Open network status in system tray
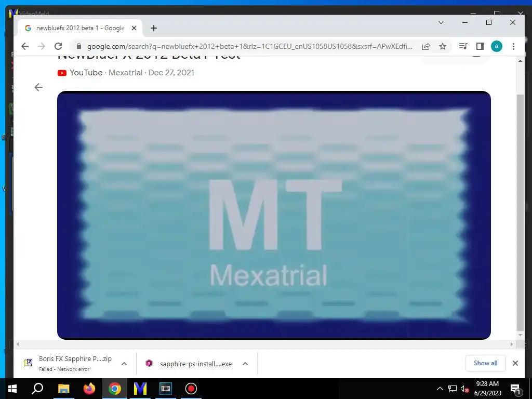 tap(453, 389)
